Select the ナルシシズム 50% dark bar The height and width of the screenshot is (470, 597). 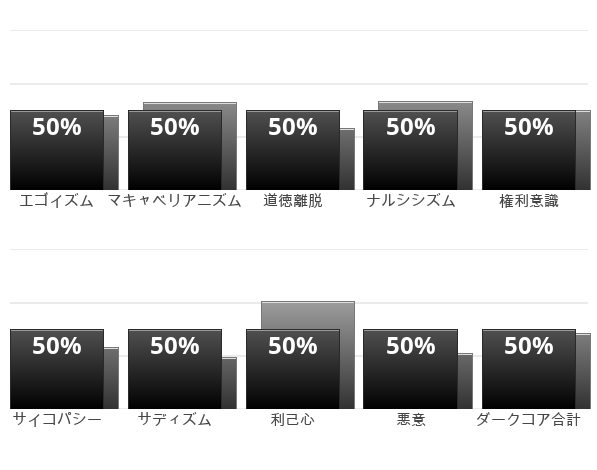410,150
